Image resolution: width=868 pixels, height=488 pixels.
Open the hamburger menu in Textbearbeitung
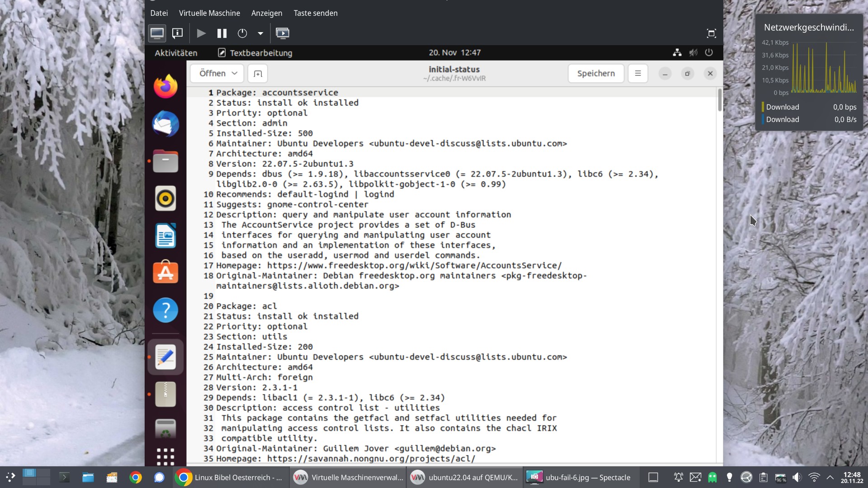pos(637,73)
